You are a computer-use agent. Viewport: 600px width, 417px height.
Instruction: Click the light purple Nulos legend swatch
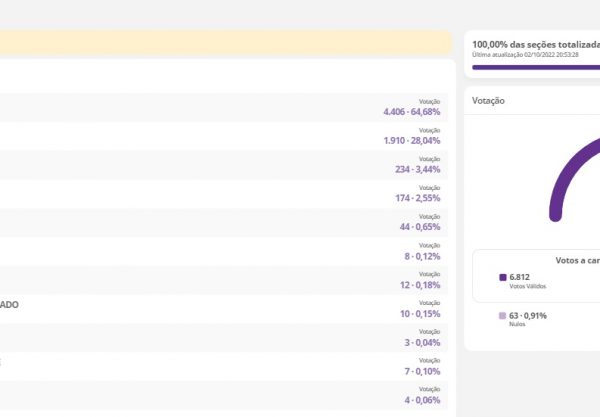(x=503, y=316)
